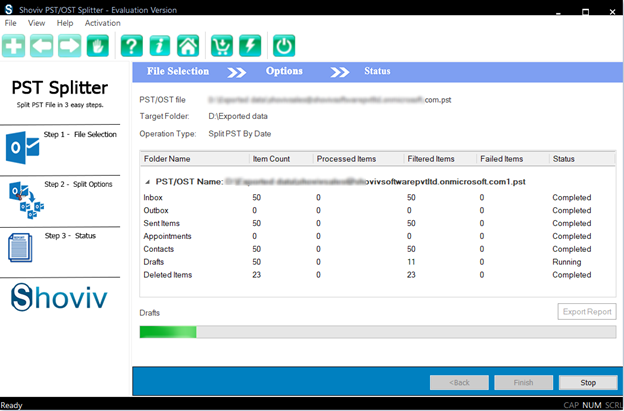Screen dimensions: 624x411
Task: Click the green power Exit icon
Action: point(284,46)
